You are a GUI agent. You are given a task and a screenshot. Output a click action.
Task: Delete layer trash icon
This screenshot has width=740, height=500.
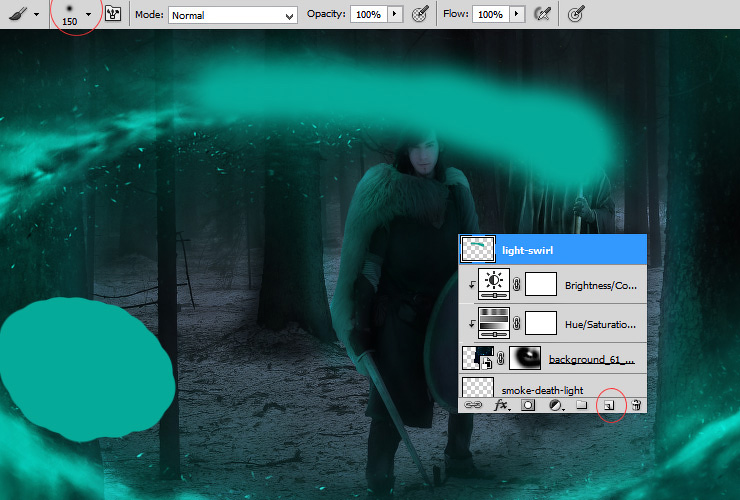click(636, 405)
